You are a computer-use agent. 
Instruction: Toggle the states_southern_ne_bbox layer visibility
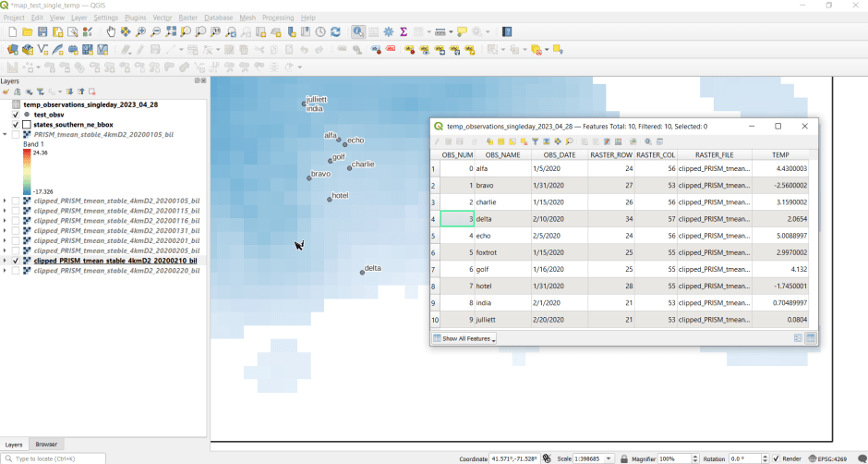pyautogui.click(x=16, y=125)
